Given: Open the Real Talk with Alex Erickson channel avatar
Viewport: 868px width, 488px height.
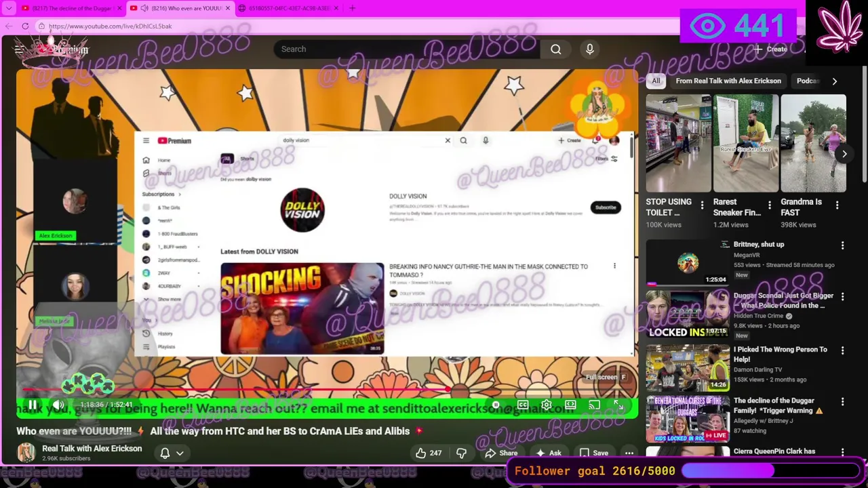Looking at the screenshot, I should 26,452.
